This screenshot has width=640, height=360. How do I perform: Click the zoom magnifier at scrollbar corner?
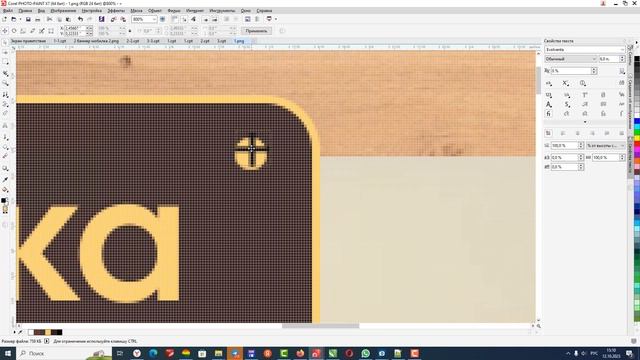click(x=538, y=326)
